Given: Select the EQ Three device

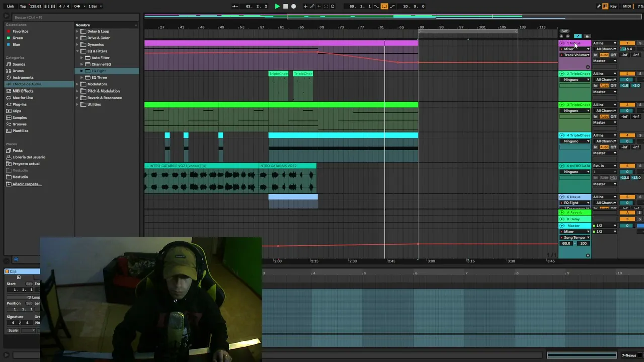Looking at the screenshot, I should 99,77.
